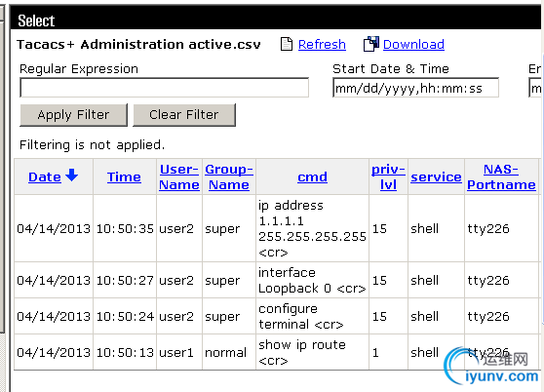Open the Refresh link
This screenshot has height=392, width=544.
click(322, 45)
